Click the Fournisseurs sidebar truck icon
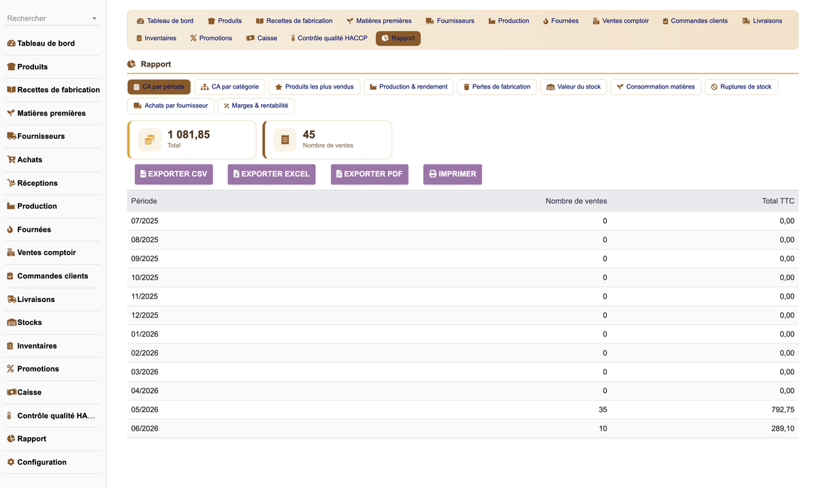The width and height of the screenshot is (817, 504). pos(11,136)
